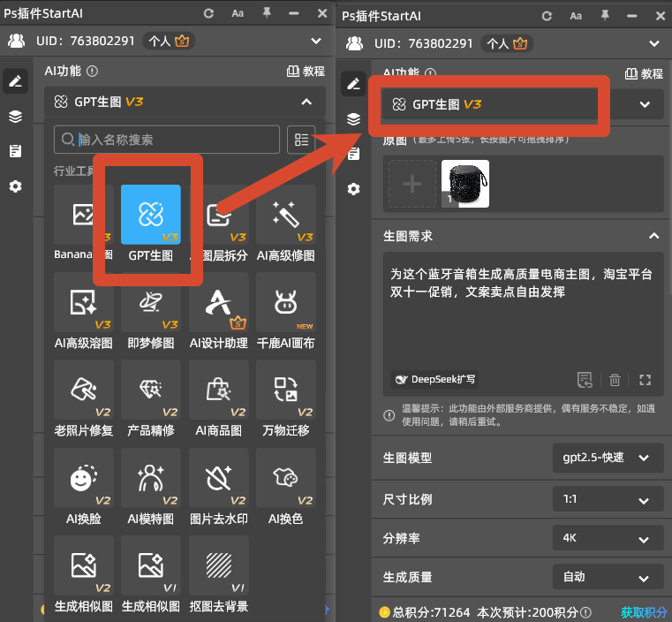This screenshot has width=672, height=622.
Task: Open the records icon in left sidebar
Action: click(15, 151)
